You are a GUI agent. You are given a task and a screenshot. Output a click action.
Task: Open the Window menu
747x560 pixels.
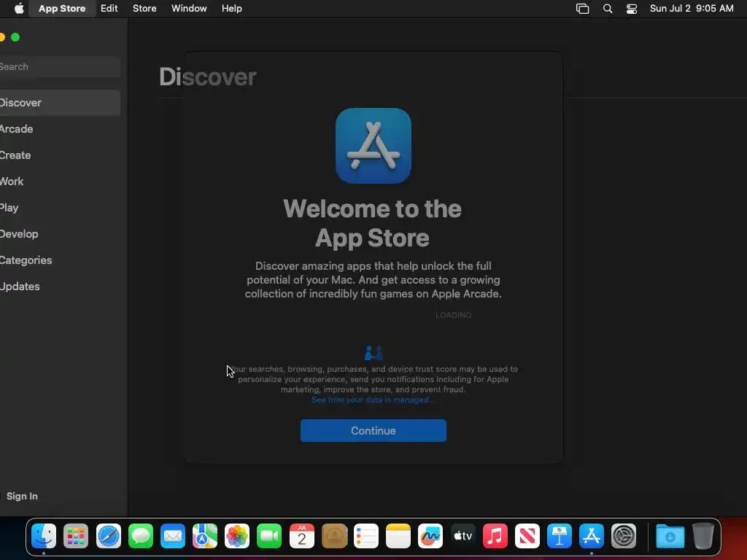click(x=189, y=9)
